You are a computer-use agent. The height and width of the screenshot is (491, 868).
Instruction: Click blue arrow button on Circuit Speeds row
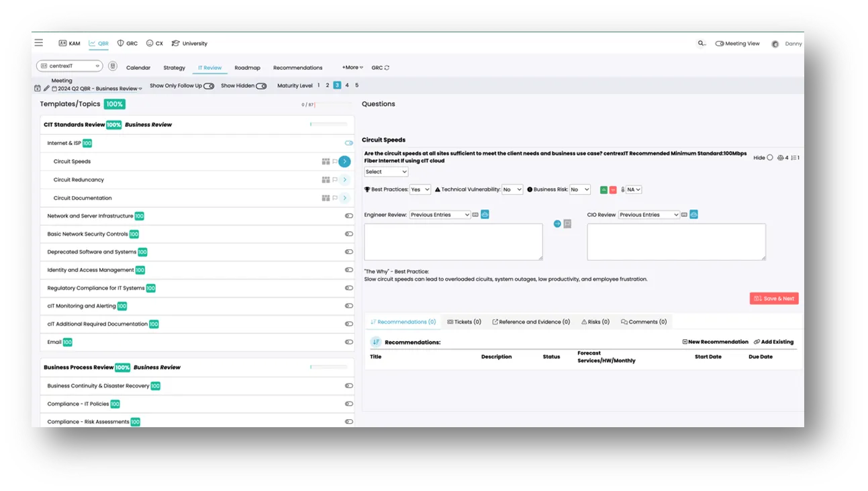pyautogui.click(x=344, y=162)
